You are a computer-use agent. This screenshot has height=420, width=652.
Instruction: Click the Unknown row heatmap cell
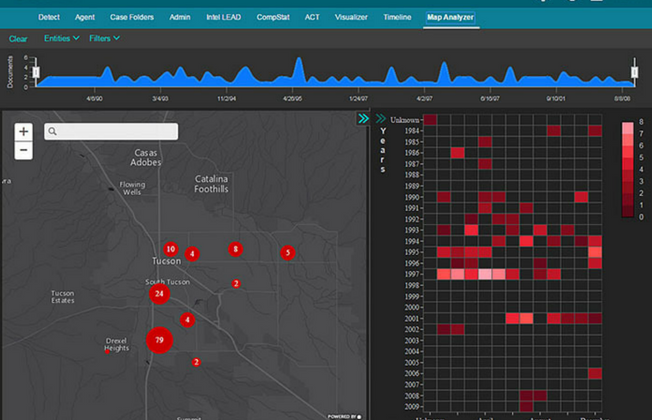[x=430, y=120]
